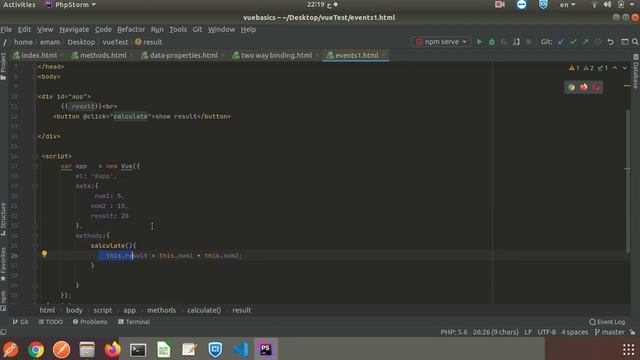This screenshot has width=640, height=360.
Task: Open the Event Log
Action: pos(607,322)
